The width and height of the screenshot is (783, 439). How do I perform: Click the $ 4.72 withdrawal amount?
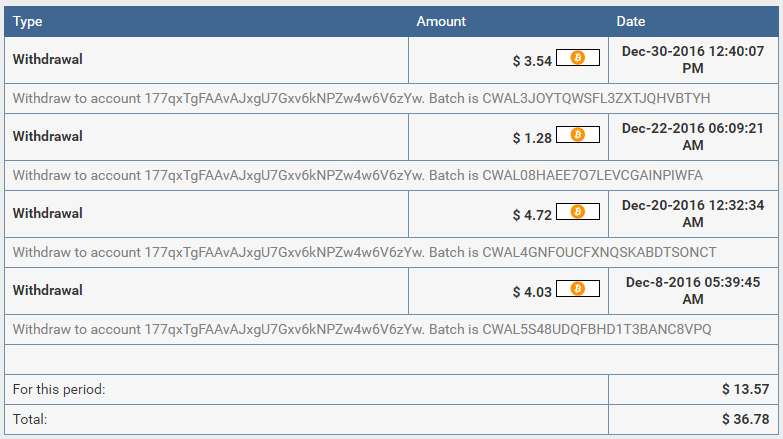pyautogui.click(x=532, y=215)
